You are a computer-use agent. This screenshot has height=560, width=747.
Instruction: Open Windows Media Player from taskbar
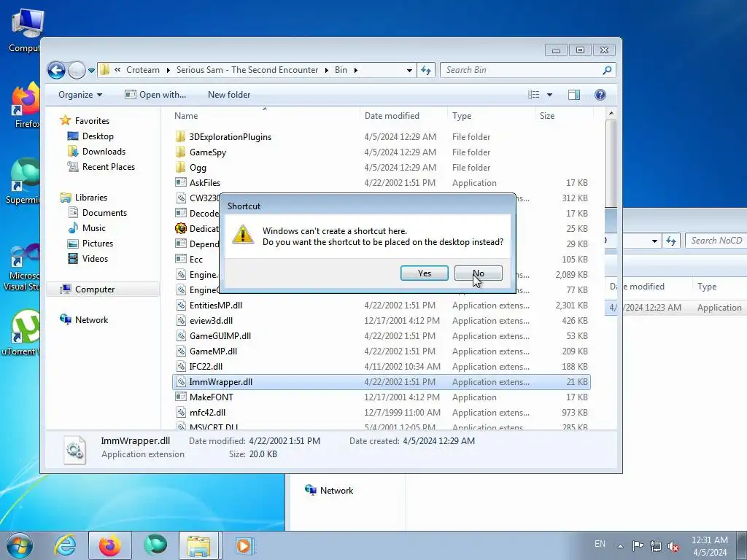(244, 545)
